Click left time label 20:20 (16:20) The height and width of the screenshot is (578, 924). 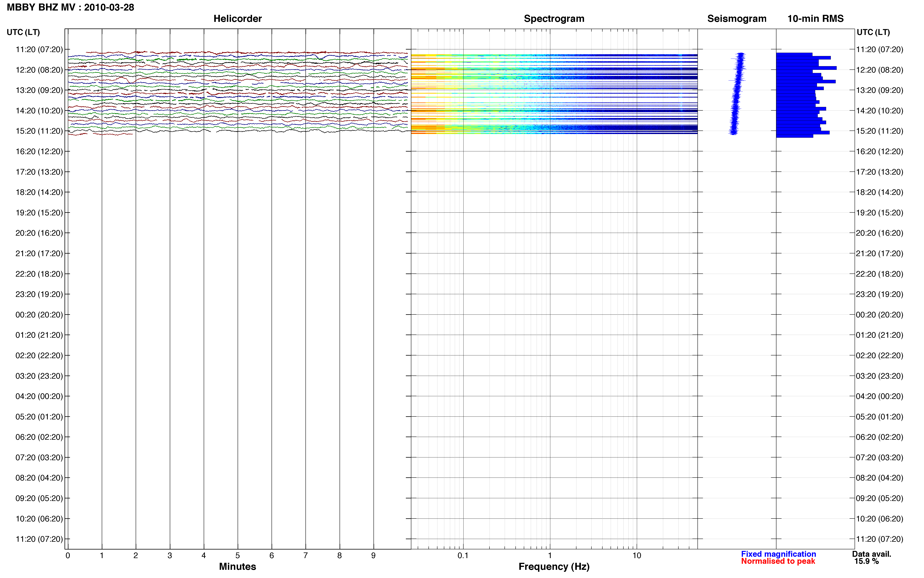point(39,233)
